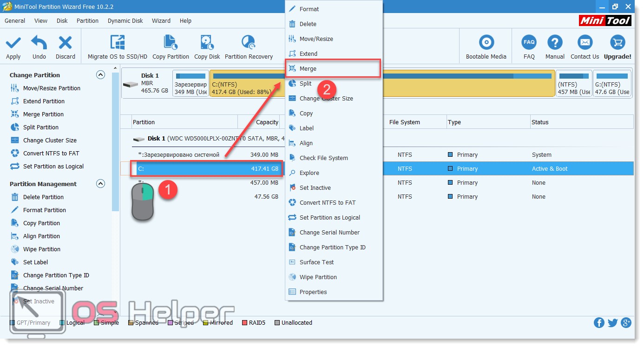Click the Capacity column header
644x348 pixels.
pyautogui.click(x=267, y=122)
